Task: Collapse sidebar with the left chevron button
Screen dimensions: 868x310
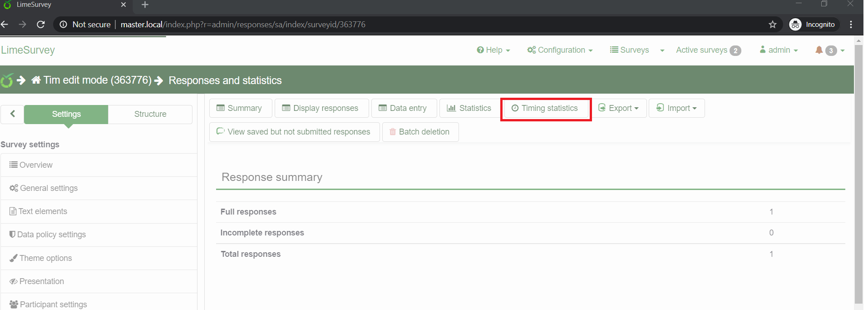Action: coord(13,114)
